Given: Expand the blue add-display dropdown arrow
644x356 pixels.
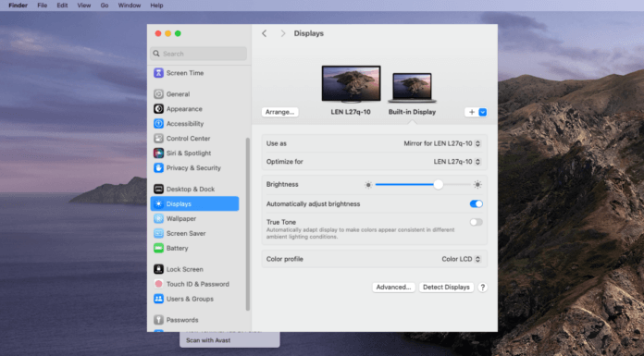Looking at the screenshot, I should click(483, 112).
